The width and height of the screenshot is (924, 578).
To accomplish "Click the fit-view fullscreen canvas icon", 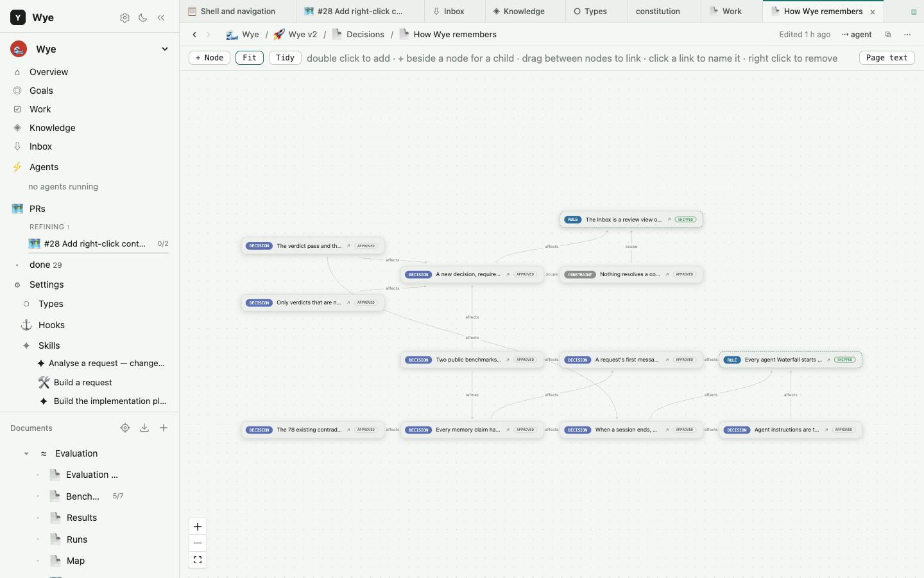I will click(198, 560).
